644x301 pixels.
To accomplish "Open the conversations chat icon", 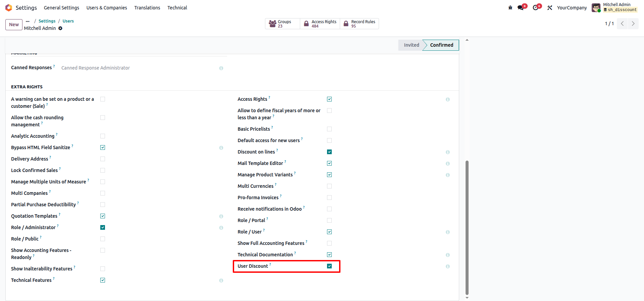I will point(521,8).
